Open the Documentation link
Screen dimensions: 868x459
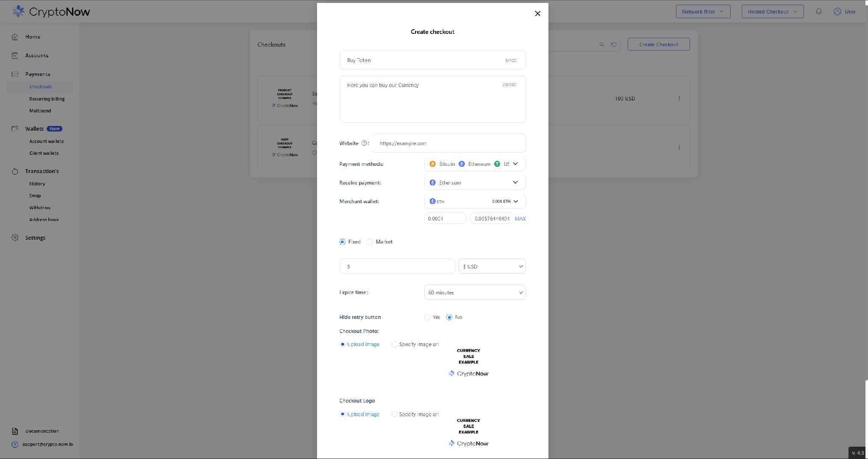(x=42, y=431)
